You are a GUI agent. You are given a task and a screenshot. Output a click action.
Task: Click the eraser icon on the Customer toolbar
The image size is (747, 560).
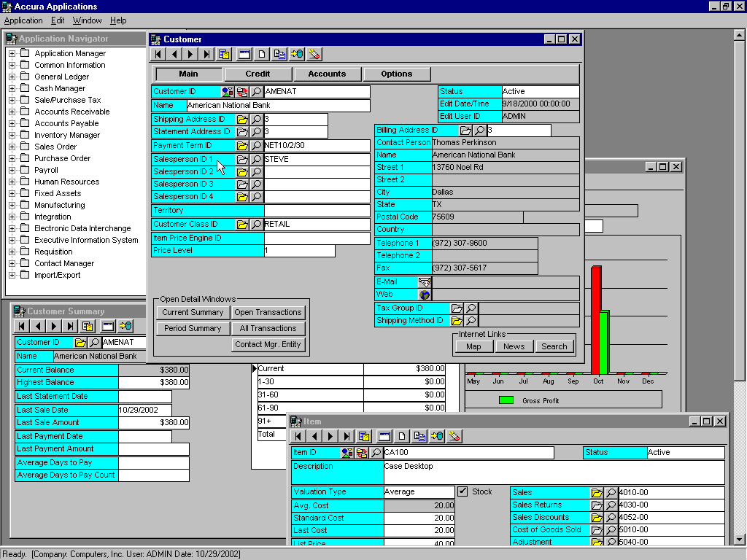(x=314, y=54)
